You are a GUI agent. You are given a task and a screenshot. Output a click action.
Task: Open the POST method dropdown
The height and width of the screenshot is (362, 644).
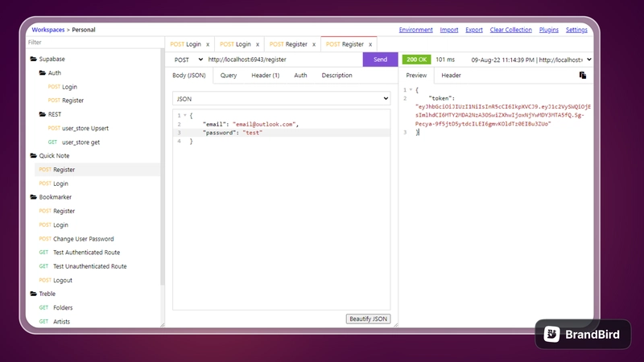(x=188, y=60)
